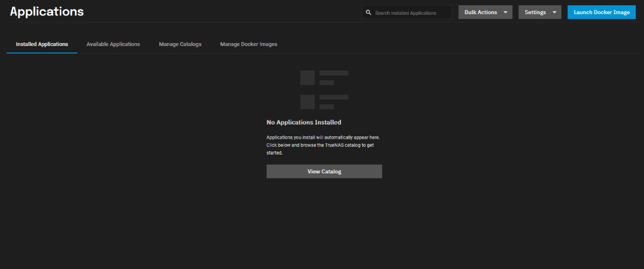
Task: Switch to the Available Applications tab
Action: point(113,44)
